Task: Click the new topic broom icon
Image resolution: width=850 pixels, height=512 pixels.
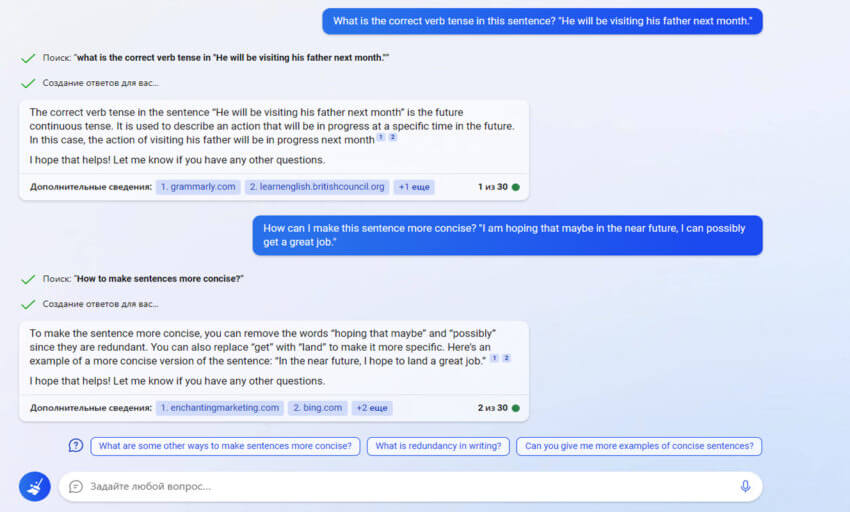Action: [x=35, y=486]
